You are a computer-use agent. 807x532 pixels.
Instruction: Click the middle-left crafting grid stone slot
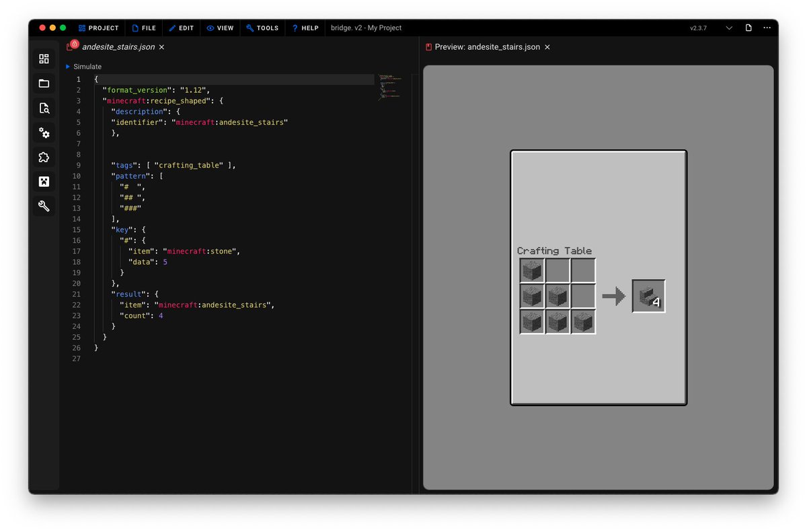coord(532,296)
